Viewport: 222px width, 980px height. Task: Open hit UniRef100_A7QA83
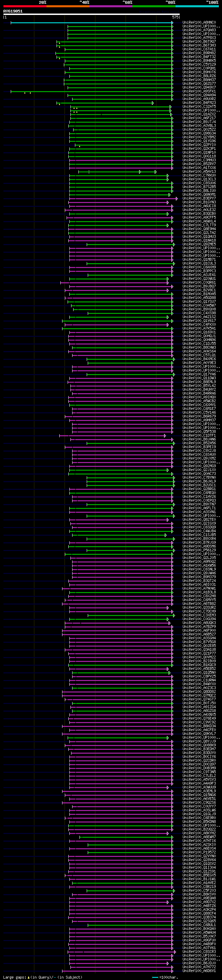point(199,30)
